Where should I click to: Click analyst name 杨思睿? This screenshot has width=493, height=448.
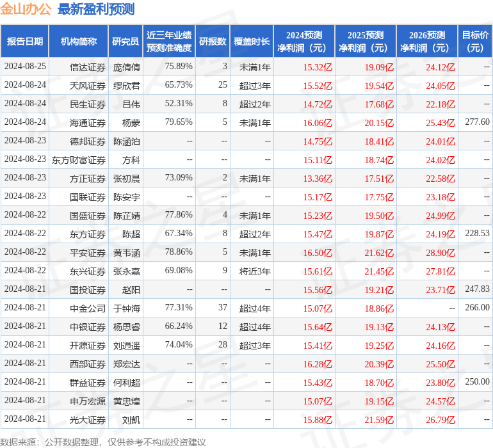pyautogui.click(x=126, y=326)
